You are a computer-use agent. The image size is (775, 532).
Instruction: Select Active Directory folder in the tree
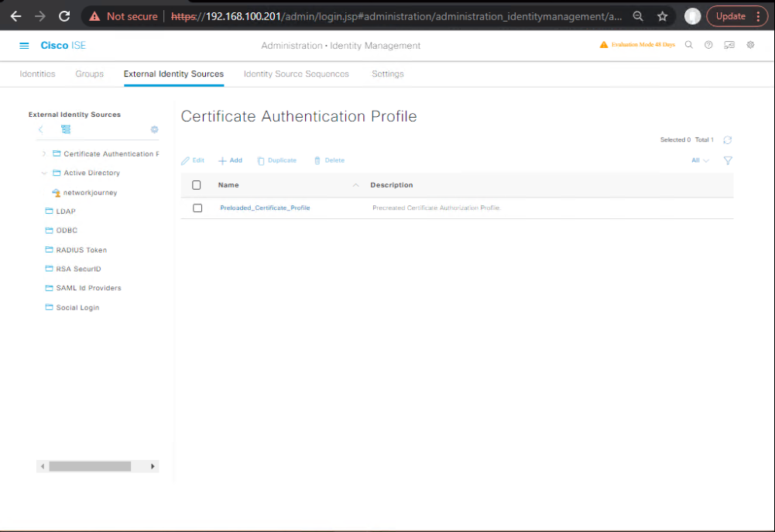click(x=87, y=173)
